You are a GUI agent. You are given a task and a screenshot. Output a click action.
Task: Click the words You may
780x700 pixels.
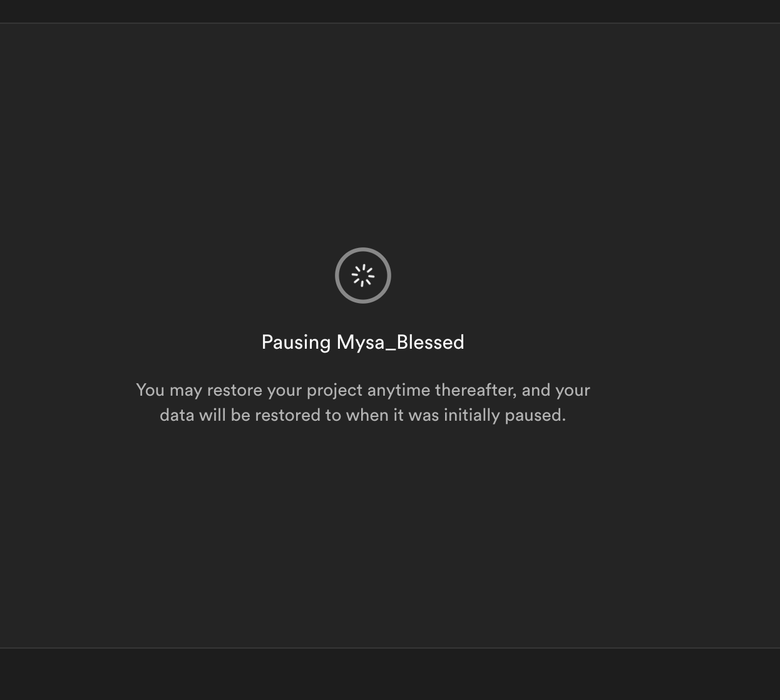point(169,390)
